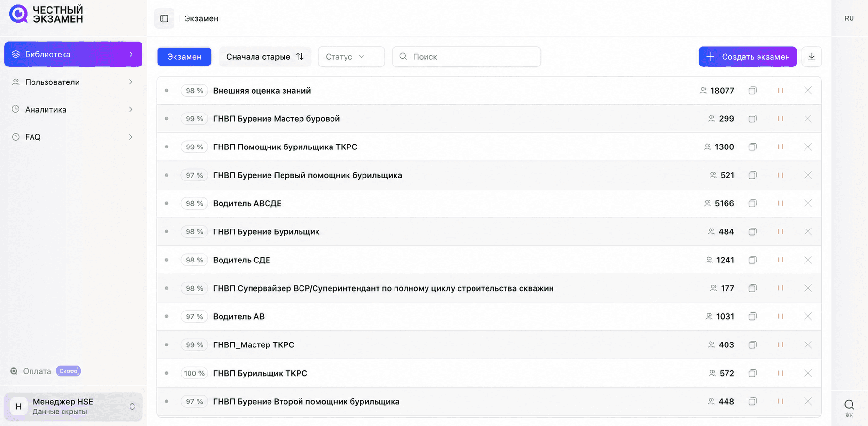Click the Честный Экзамен logo
The height and width of the screenshot is (426, 868).
pos(47,15)
